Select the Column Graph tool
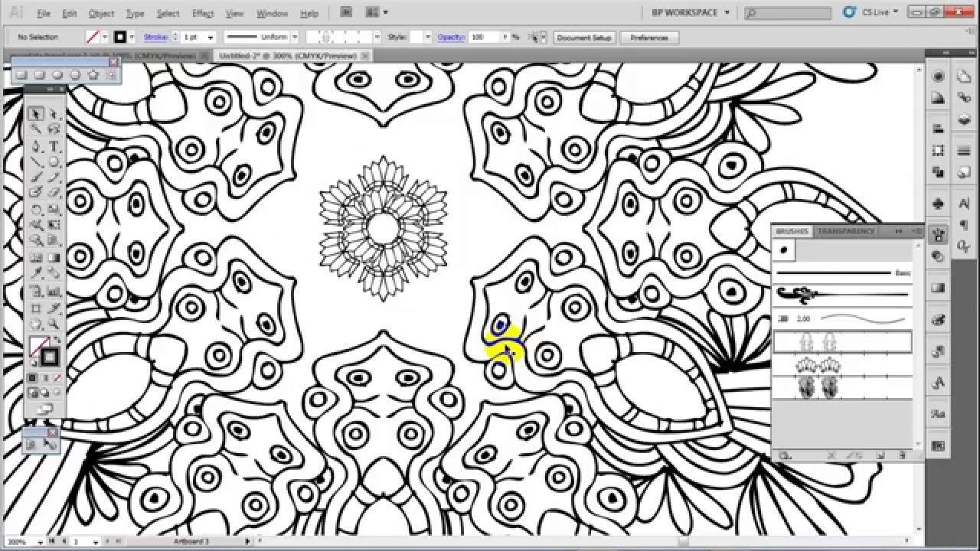 (54, 291)
